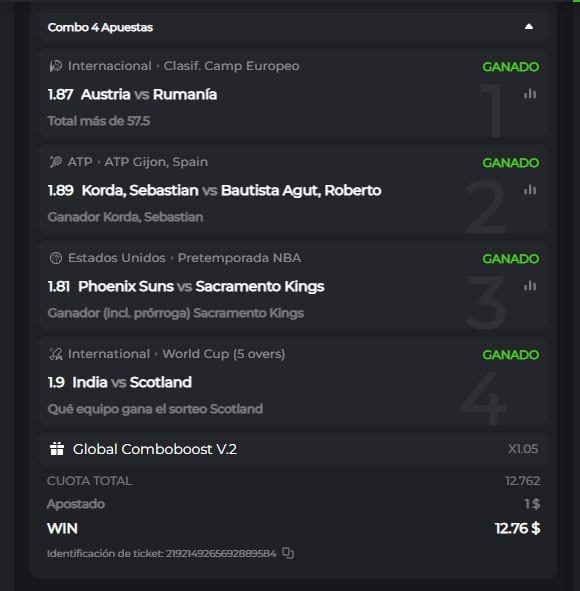Open Phoenix Suns vs Sacramento Kings match

[x=201, y=286]
